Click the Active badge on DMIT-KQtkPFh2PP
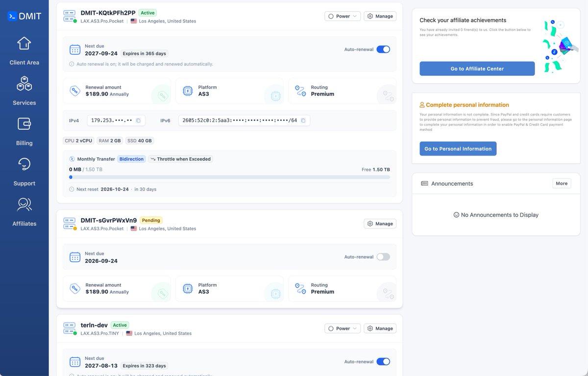This screenshot has width=588, height=376. click(x=147, y=13)
